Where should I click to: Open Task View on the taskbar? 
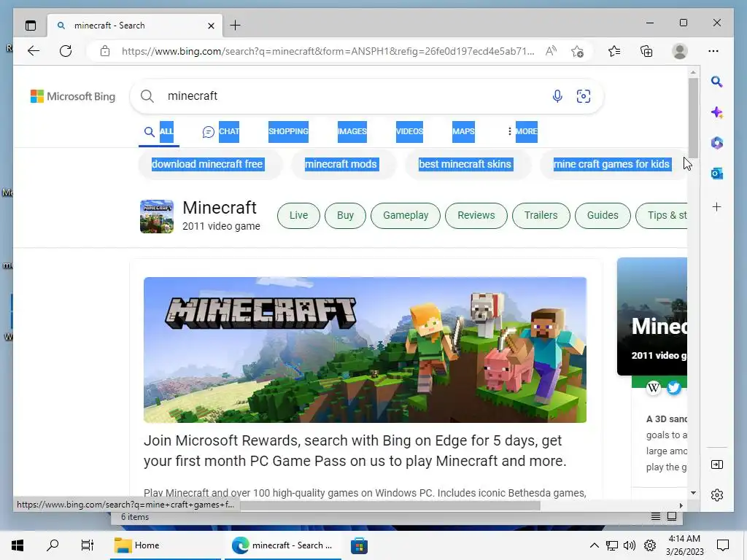tap(88, 545)
